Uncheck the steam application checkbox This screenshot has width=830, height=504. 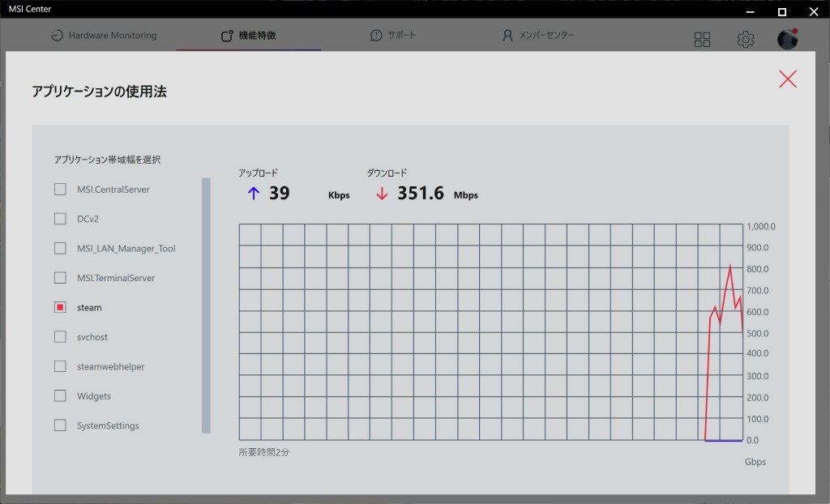point(60,308)
